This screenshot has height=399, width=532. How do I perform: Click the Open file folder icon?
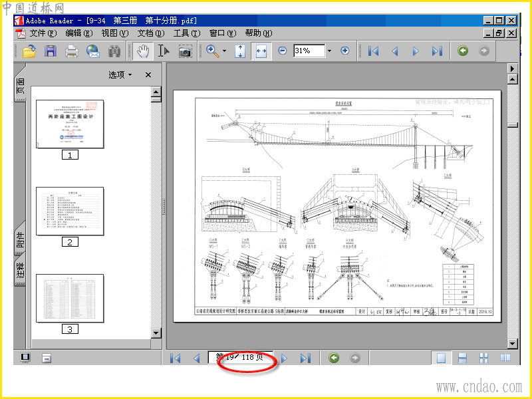click(x=29, y=51)
